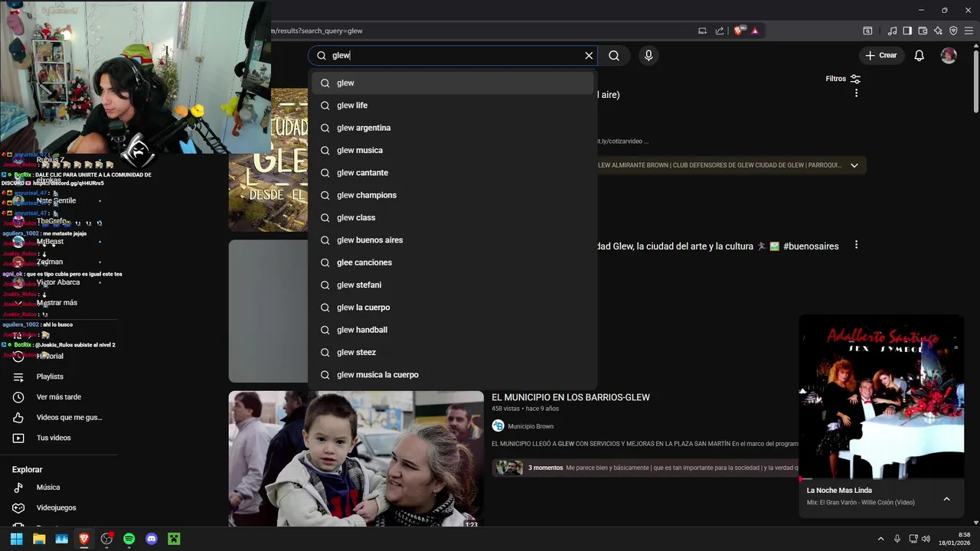
Task: Click the install/cast screen icon in address bar
Action: pyautogui.click(x=702, y=31)
